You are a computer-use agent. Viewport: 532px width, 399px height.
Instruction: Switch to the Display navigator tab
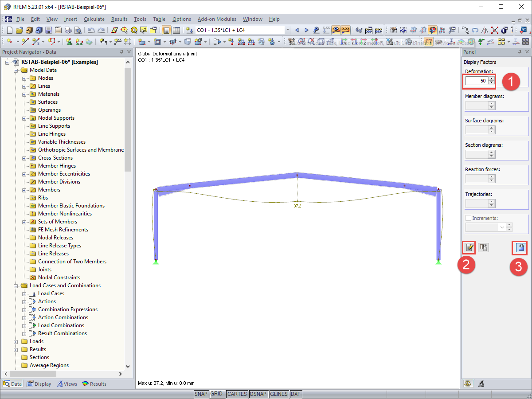[x=39, y=384]
